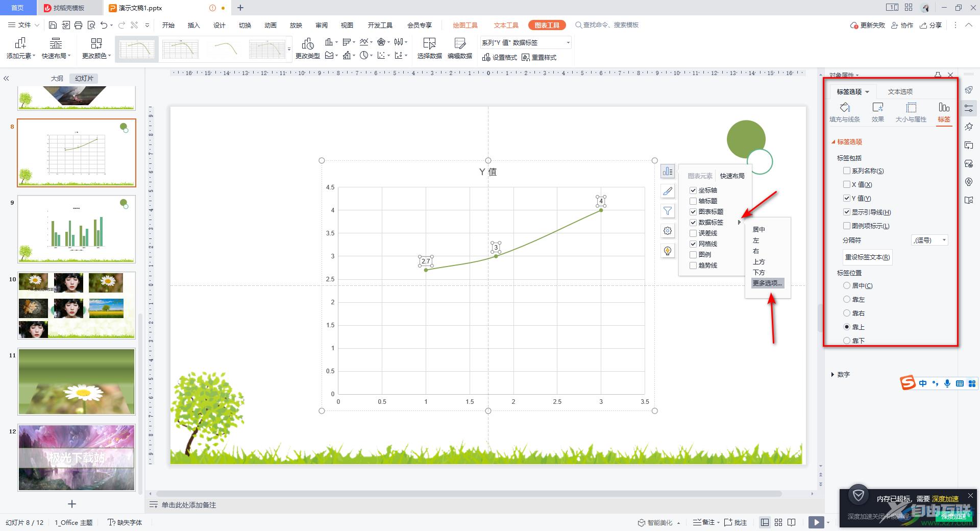Select 填充与线条 (Fill & Line) panel icon
This screenshot has width=980, height=531.
[x=845, y=112]
